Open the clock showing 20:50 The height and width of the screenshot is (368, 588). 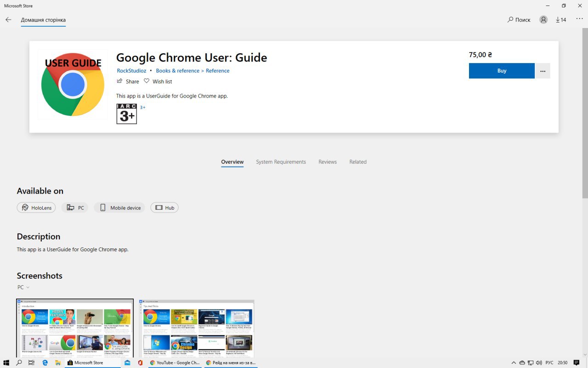coord(562,362)
